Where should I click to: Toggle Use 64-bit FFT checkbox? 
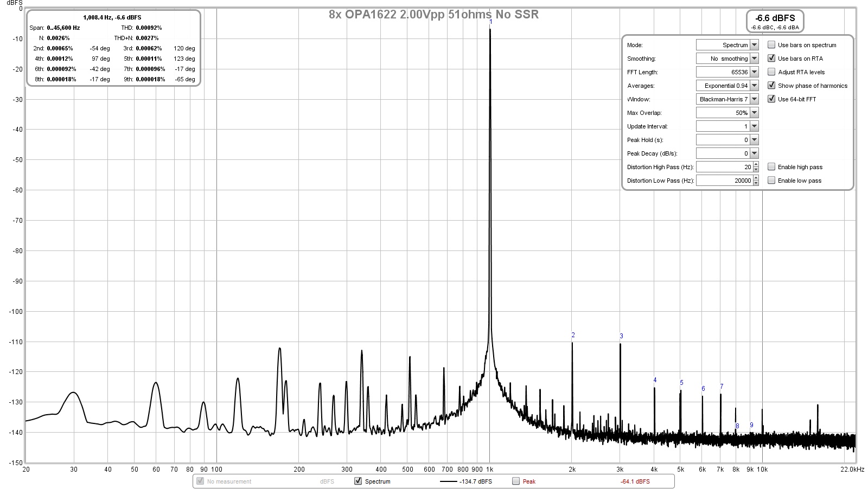[771, 99]
